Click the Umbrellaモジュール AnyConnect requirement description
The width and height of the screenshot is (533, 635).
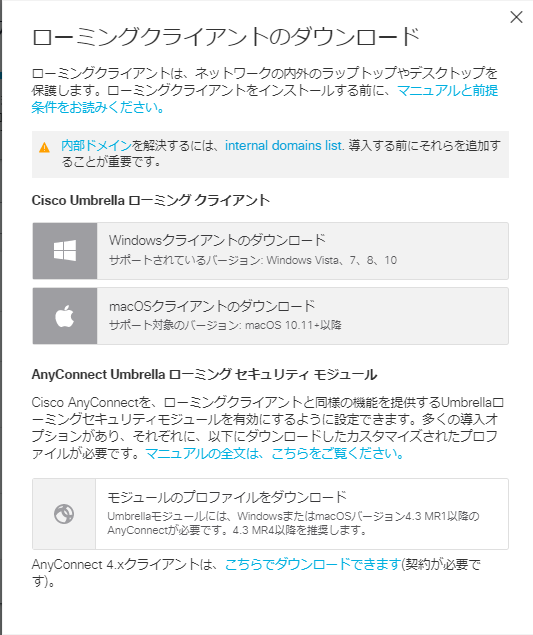pos(293,523)
